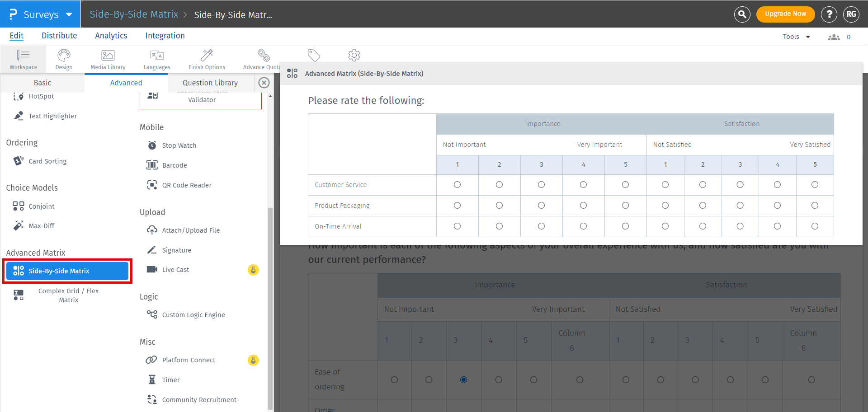Screen dimensions: 868x412
Task: Open Finish Options
Action: (x=207, y=59)
